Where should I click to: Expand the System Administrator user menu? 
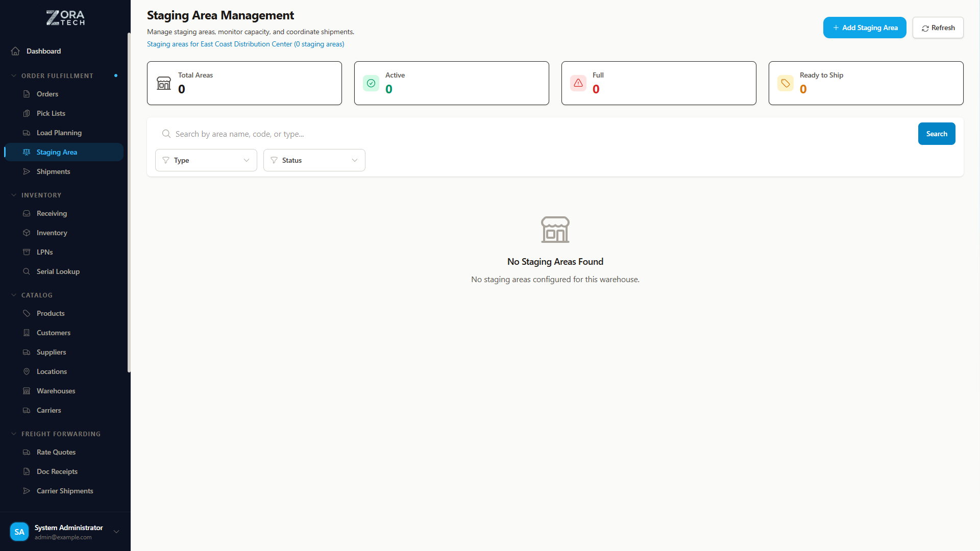point(116,532)
